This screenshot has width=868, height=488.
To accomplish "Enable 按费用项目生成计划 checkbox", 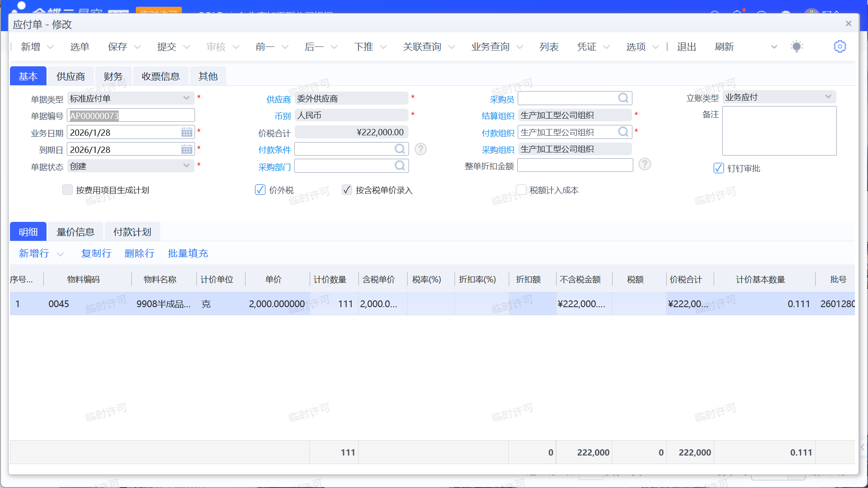I will coord(67,190).
